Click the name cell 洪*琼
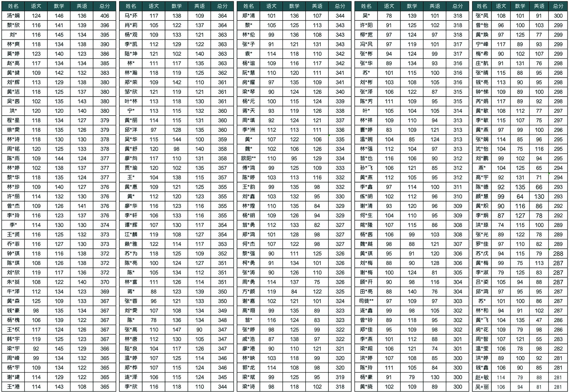The height and width of the screenshot is (392, 569). [482, 225]
